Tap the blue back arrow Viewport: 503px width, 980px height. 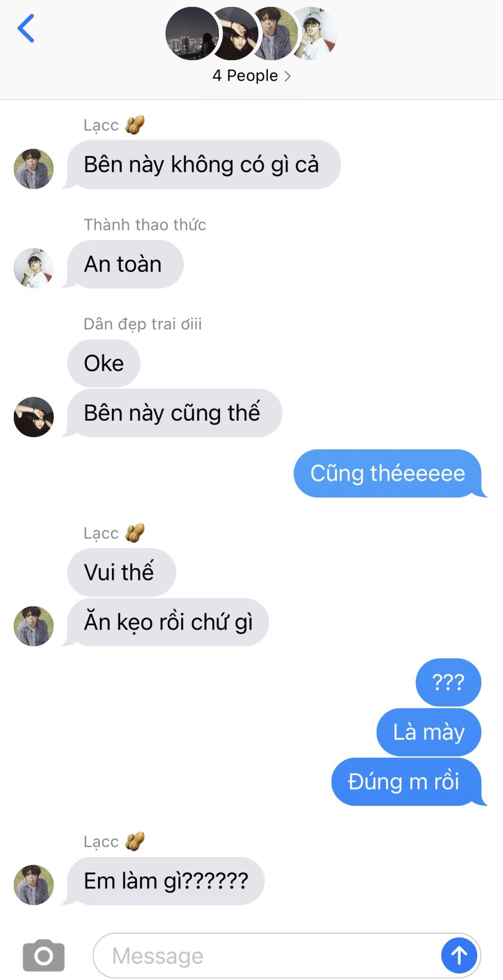tap(26, 28)
